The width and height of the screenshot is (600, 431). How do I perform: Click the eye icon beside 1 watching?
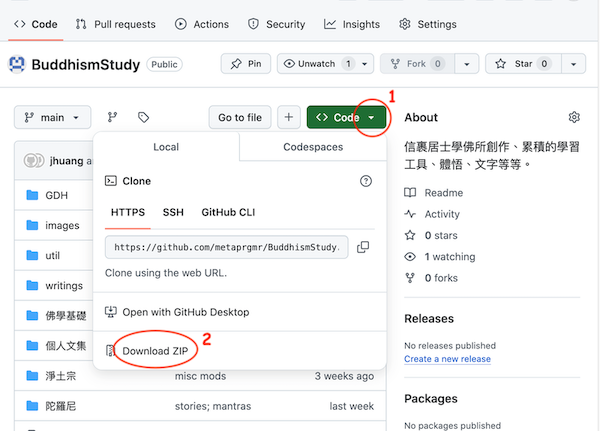click(410, 256)
